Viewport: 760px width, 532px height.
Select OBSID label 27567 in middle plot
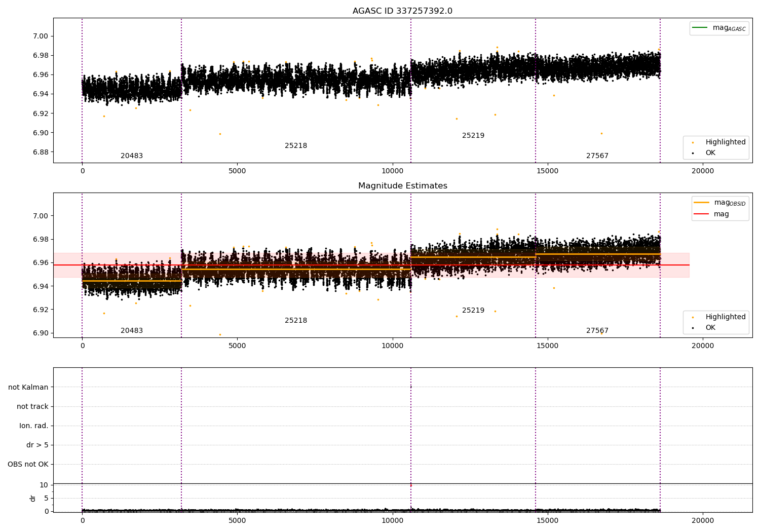pos(597,331)
